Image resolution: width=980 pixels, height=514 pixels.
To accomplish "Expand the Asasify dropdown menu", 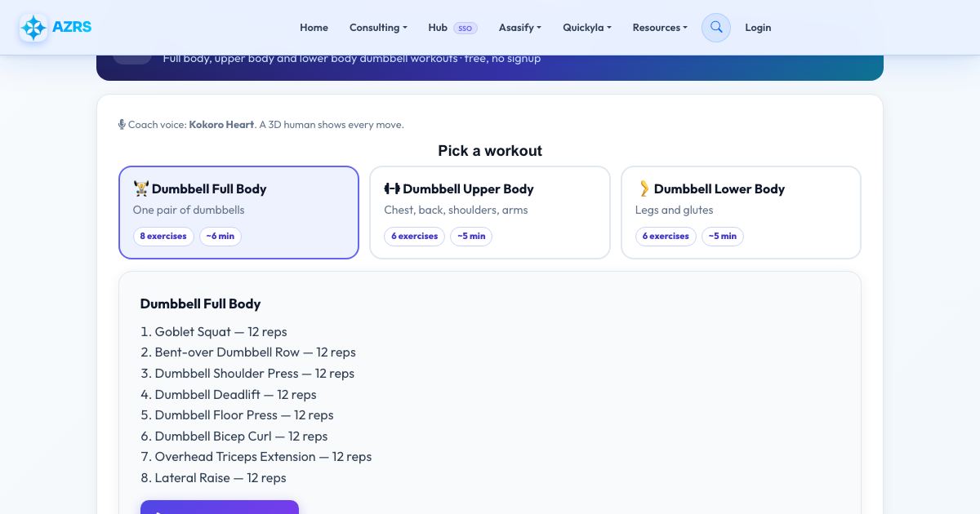I will click(x=519, y=27).
